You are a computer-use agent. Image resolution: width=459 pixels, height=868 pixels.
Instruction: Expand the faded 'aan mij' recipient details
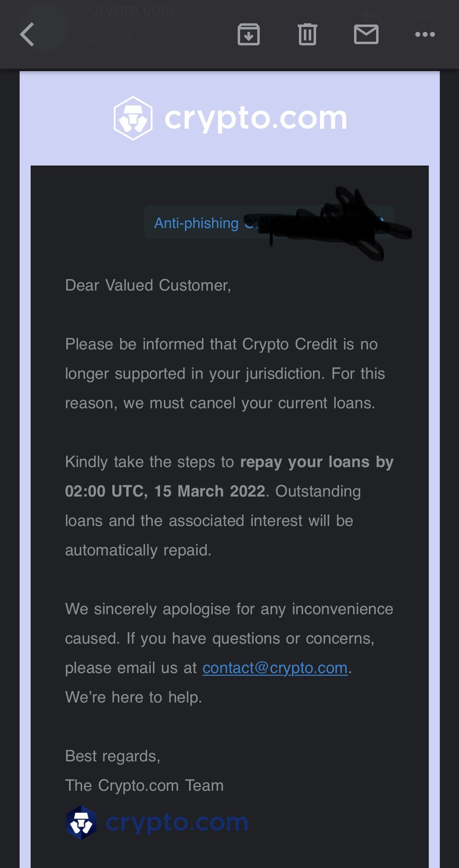[x=119, y=39]
